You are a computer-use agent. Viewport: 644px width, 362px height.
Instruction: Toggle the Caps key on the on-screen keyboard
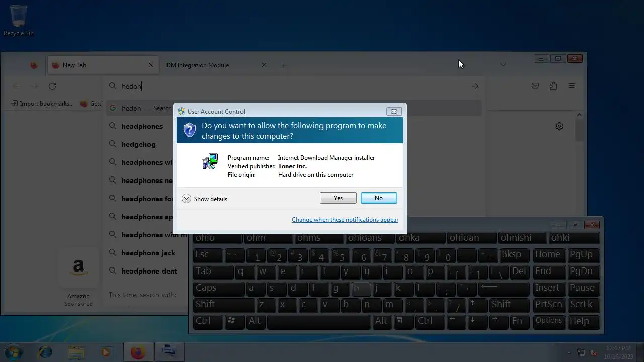218,288
